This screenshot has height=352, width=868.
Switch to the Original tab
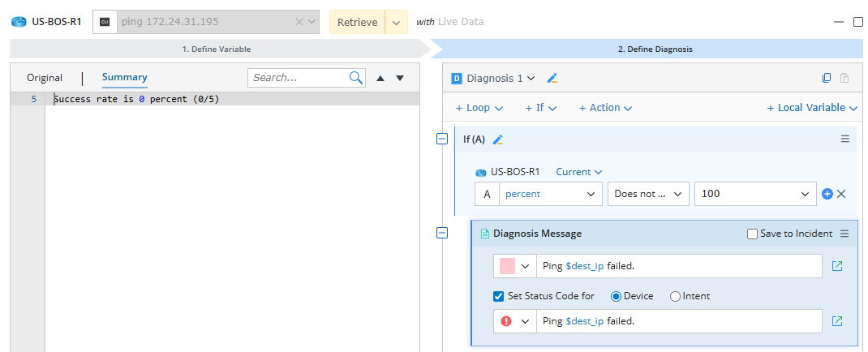(45, 78)
